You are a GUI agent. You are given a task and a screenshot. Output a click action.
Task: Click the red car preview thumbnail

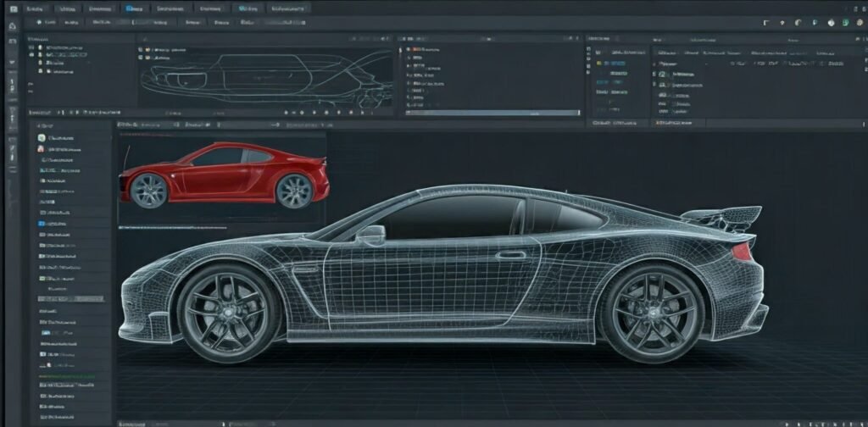tap(224, 175)
